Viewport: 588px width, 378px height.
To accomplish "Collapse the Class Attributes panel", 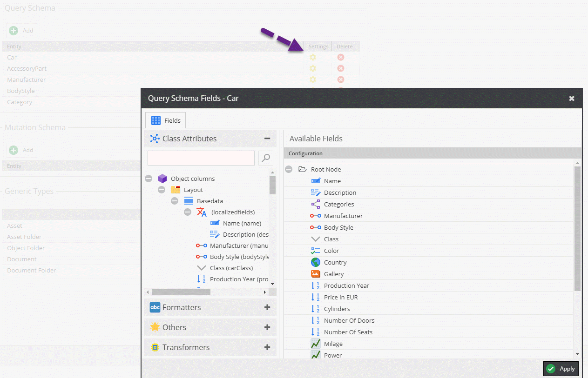I will pos(267,139).
